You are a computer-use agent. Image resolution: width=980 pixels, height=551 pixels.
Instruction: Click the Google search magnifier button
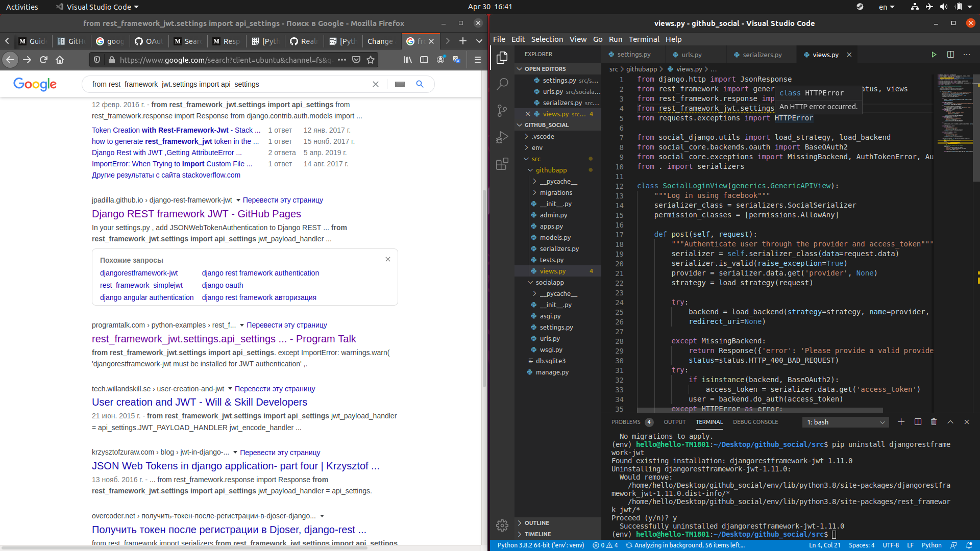click(x=420, y=84)
